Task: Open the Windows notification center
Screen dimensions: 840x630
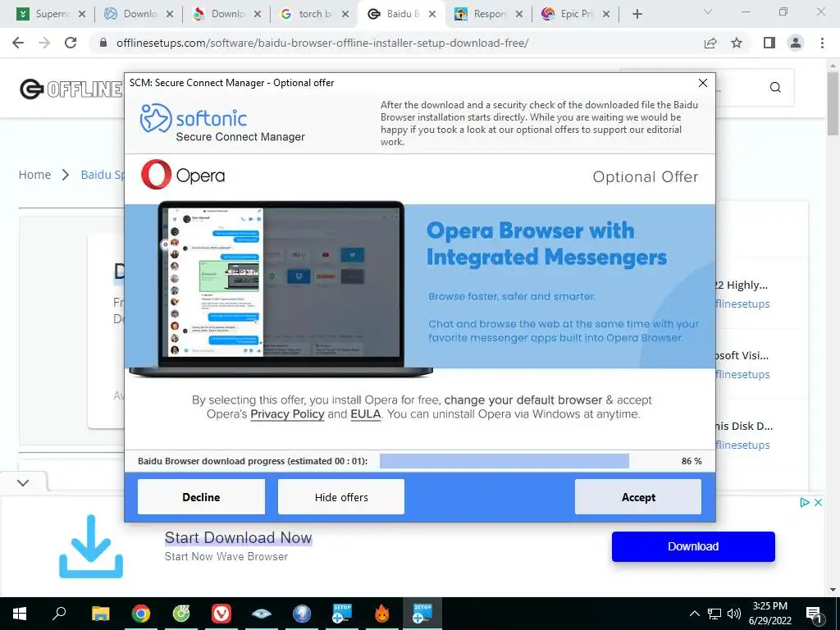Action: (814, 614)
